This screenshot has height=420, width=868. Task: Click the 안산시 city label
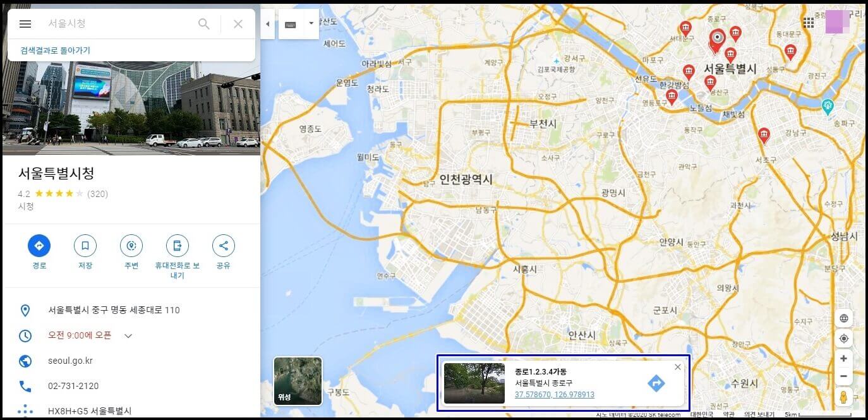pos(582,334)
